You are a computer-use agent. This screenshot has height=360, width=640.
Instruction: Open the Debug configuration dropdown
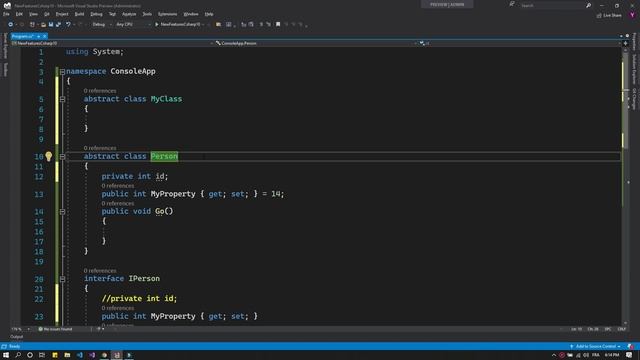tap(101, 24)
